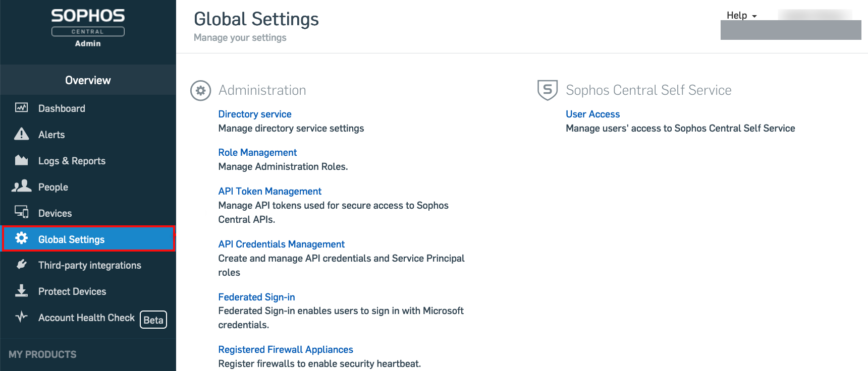Click the Logs & Reports chart icon
Image resolution: width=868 pixels, height=371 pixels.
tap(21, 160)
